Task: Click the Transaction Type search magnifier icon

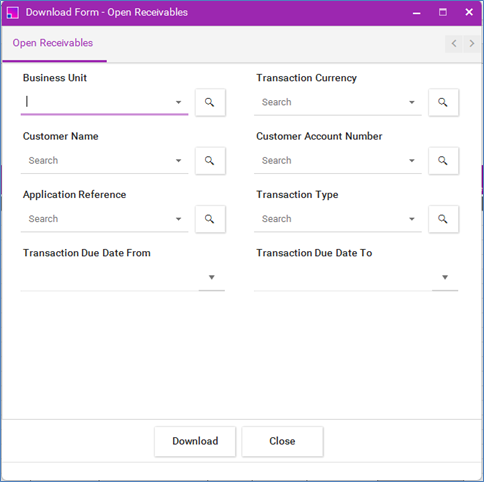Action: coord(443,219)
